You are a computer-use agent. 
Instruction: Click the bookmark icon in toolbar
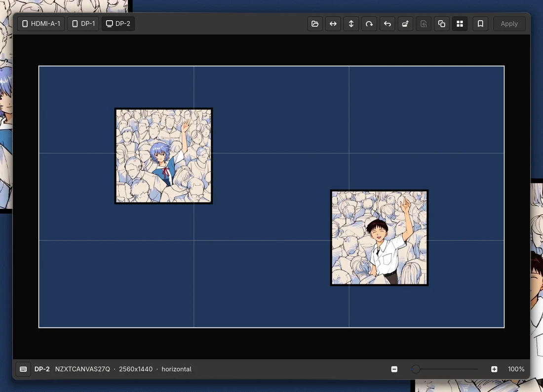coord(480,24)
